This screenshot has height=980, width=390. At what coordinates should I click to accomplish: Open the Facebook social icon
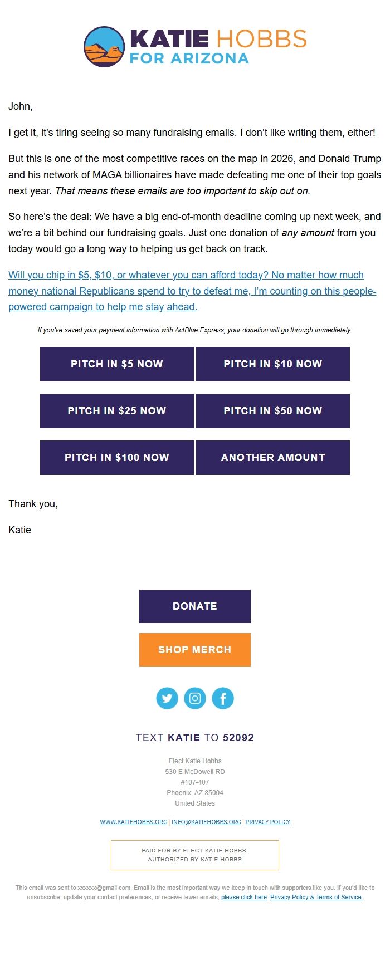(223, 698)
